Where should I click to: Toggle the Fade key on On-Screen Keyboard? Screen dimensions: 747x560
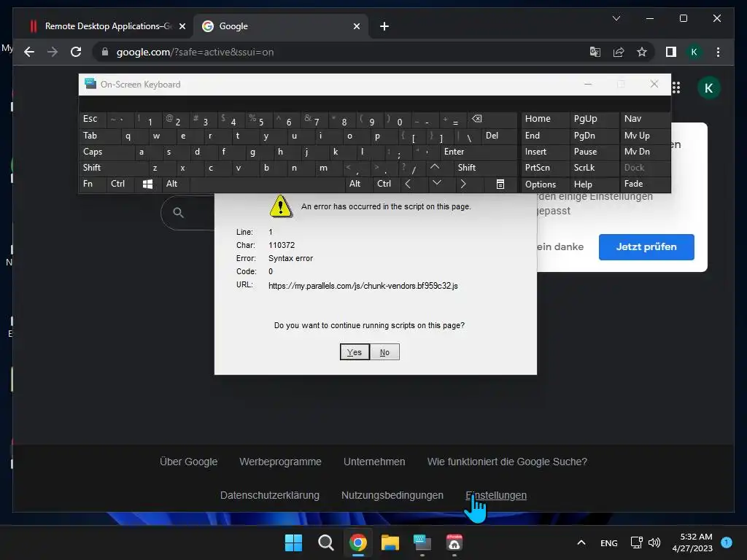645,184
